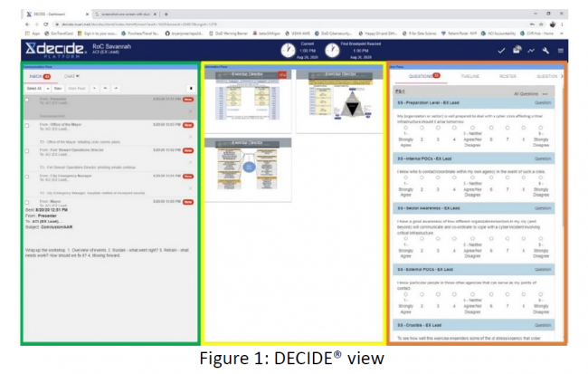Screen dimensions: 588x374
Task: Select 1 Strongly Agree for Preparation Level
Action: click(x=405, y=128)
